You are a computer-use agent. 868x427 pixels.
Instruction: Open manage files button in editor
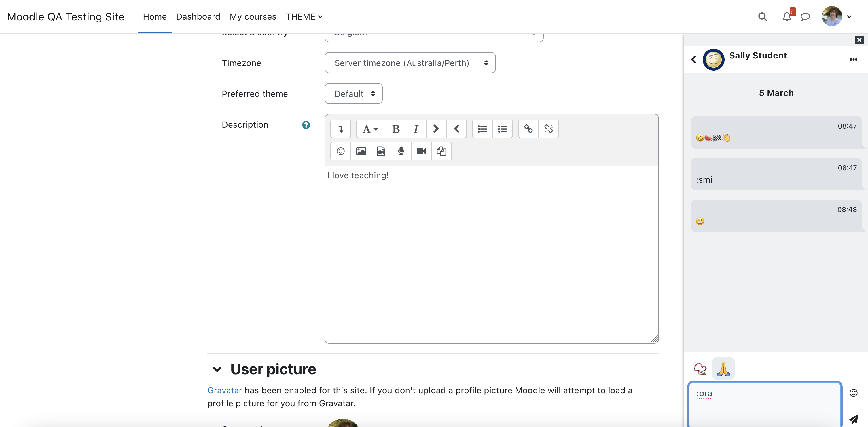coord(441,151)
